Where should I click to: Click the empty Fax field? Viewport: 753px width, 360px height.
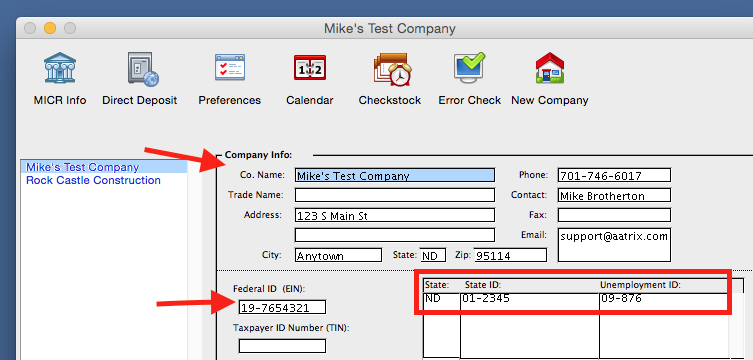614,215
